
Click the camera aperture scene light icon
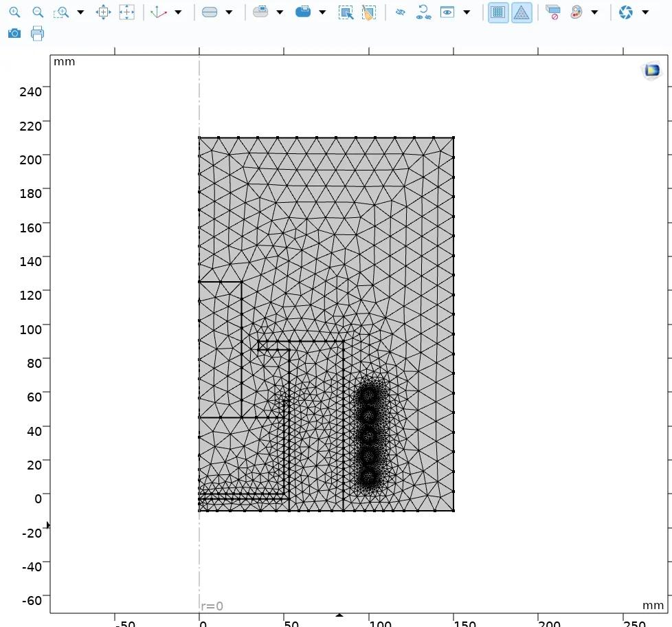tap(626, 12)
